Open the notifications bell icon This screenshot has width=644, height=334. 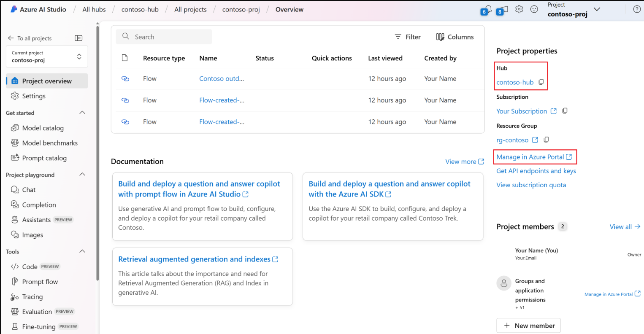487,9
